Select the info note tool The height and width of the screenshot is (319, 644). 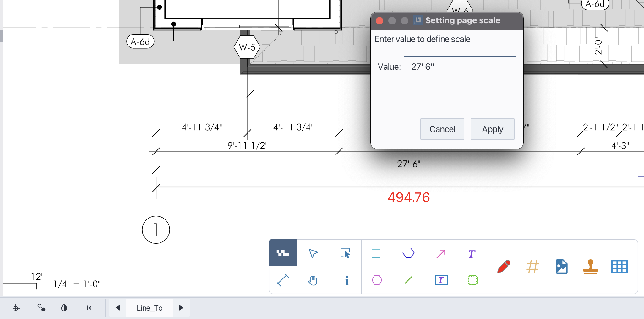point(346,281)
